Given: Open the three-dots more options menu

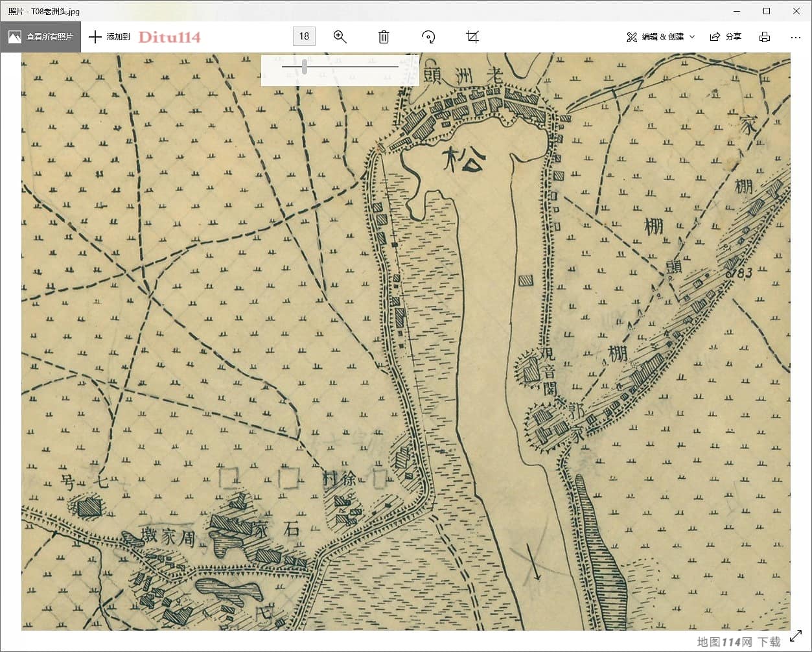Looking at the screenshot, I should point(796,37).
